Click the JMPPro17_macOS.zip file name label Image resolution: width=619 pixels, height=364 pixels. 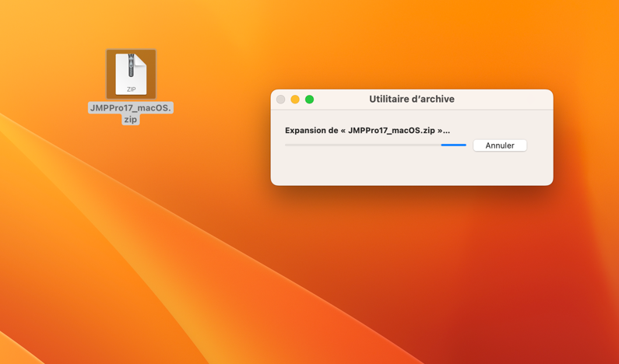[x=131, y=108]
